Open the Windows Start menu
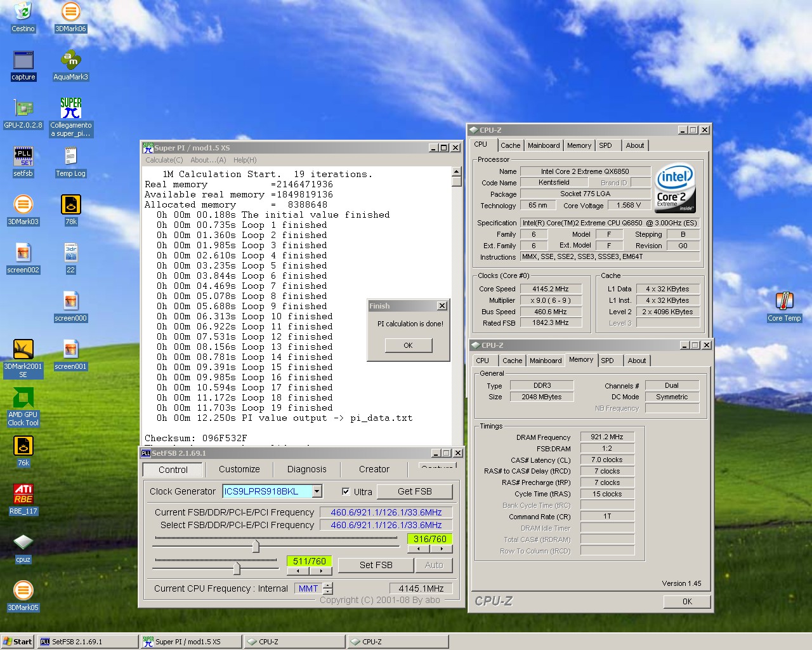The width and height of the screenshot is (812, 650). click(x=18, y=642)
